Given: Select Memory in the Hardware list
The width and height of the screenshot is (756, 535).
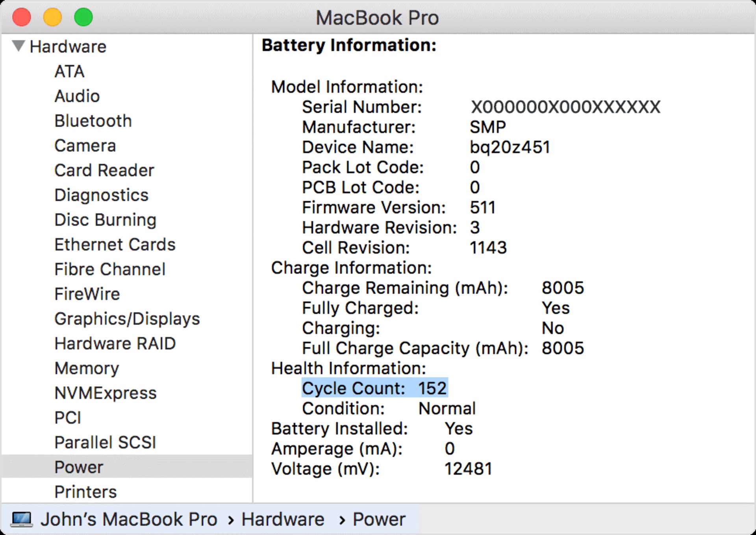Looking at the screenshot, I should (87, 368).
